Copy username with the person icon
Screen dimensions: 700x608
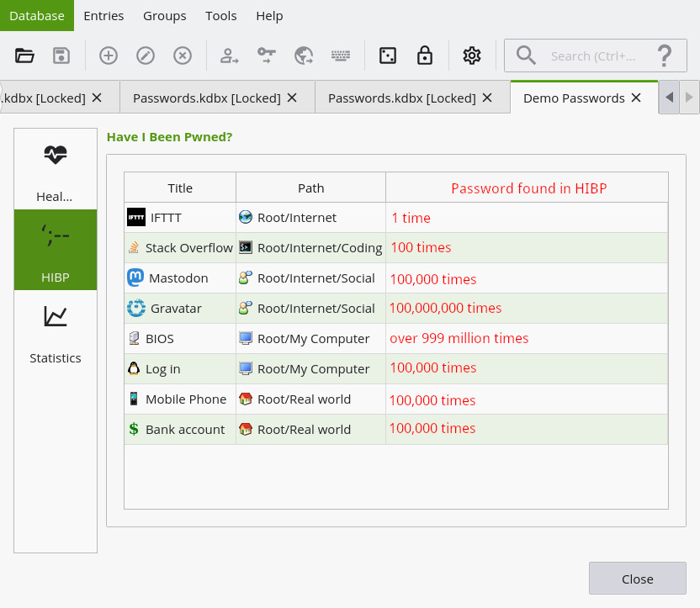click(229, 56)
